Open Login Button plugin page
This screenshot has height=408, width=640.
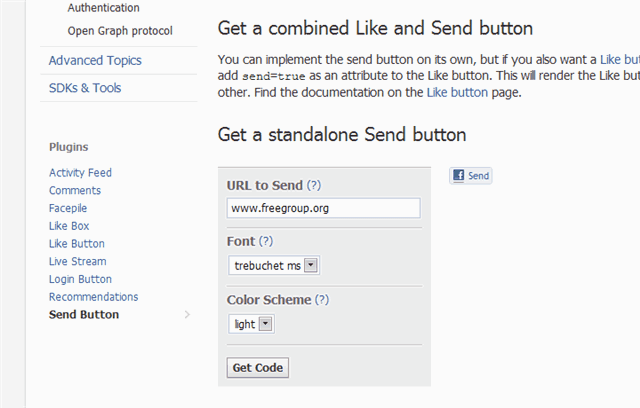tap(80, 279)
